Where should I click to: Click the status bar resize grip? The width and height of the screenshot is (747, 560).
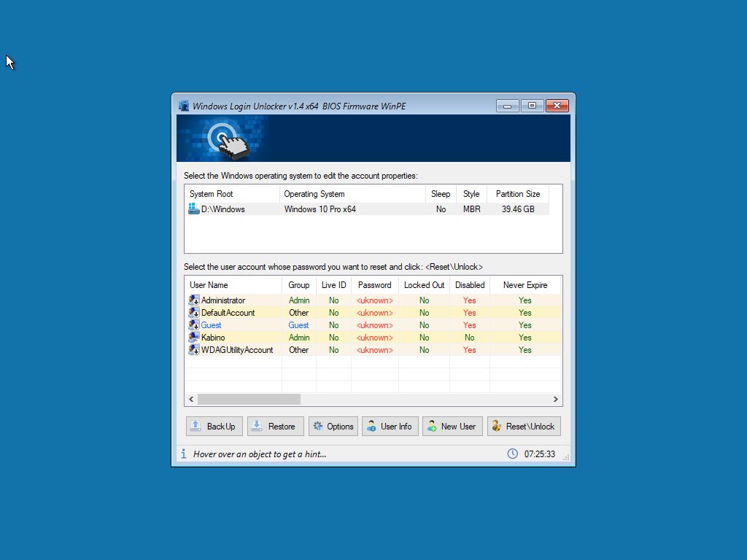click(x=566, y=457)
